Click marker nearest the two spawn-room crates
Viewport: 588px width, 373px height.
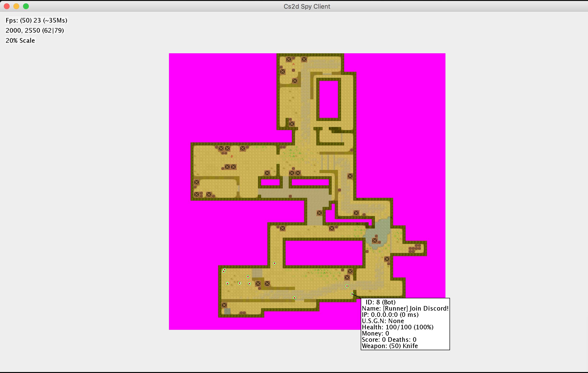tap(249, 284)
